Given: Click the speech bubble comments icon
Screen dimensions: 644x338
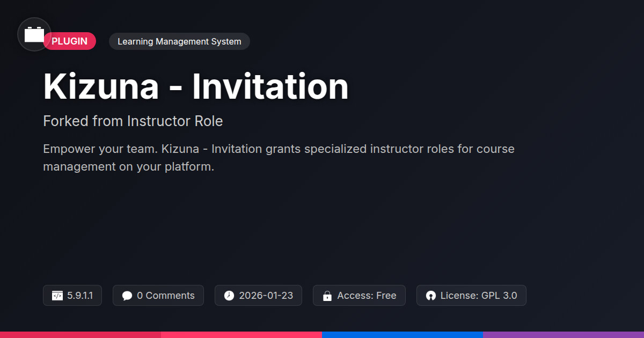Looking at the screenshot, I should pos(127,296).
